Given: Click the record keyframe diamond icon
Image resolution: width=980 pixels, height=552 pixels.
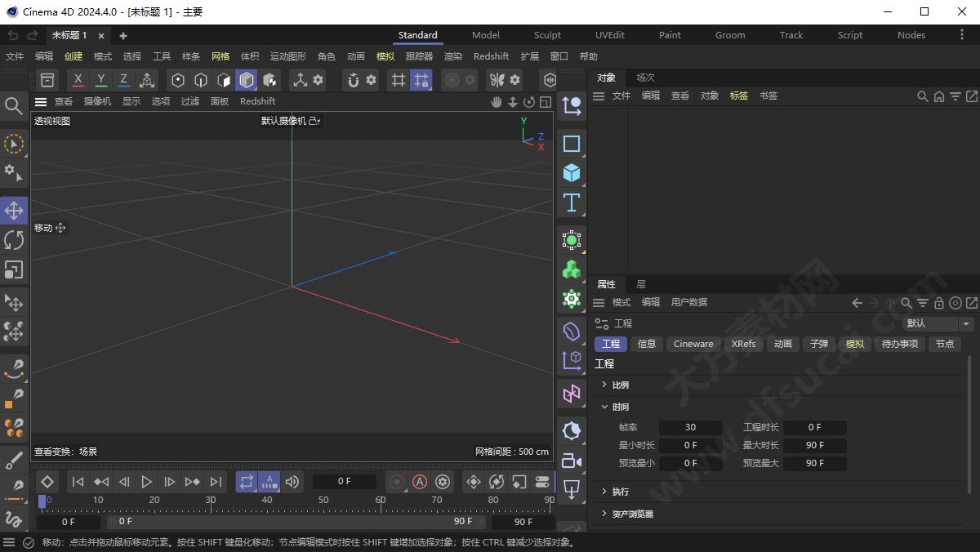Looking at the screenshot, I should tap(47, 482).
